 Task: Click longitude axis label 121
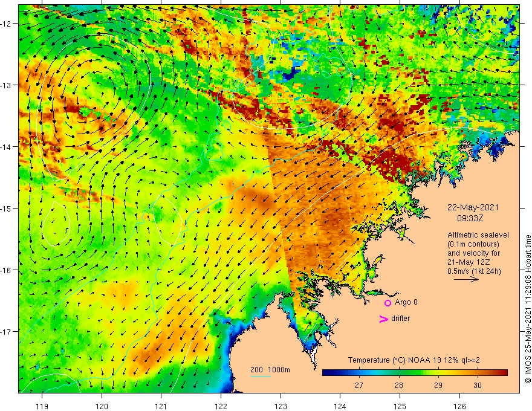pyautogui.click(x=161, y=406)
